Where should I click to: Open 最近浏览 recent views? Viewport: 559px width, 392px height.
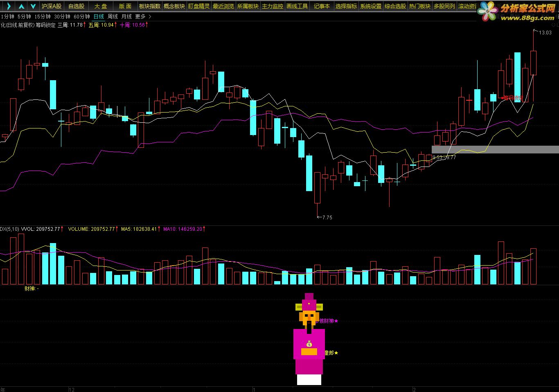coord(223,6)
